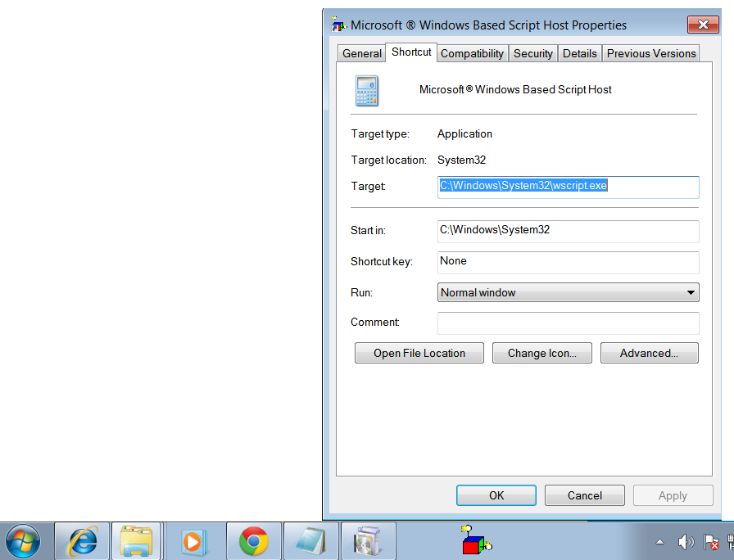Open the Change Icon dialog
The width and height of the screenshot is (734, 560).
point(541,353)
